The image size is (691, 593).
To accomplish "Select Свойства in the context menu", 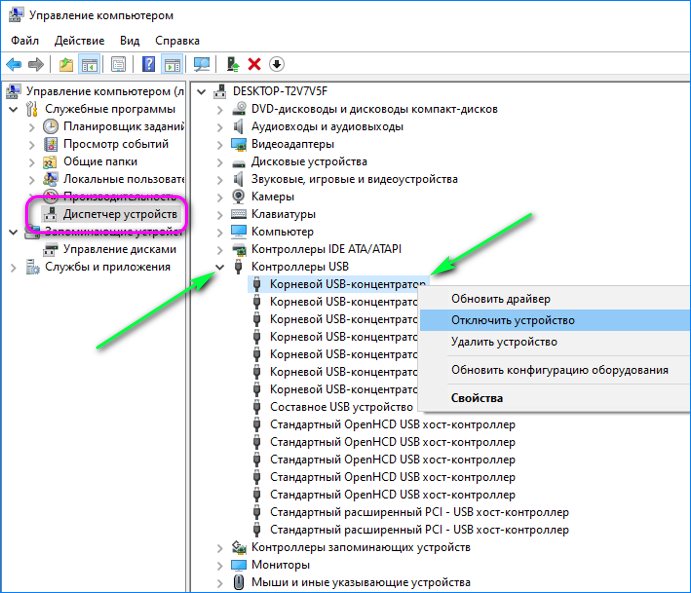I will pos(477,398).
